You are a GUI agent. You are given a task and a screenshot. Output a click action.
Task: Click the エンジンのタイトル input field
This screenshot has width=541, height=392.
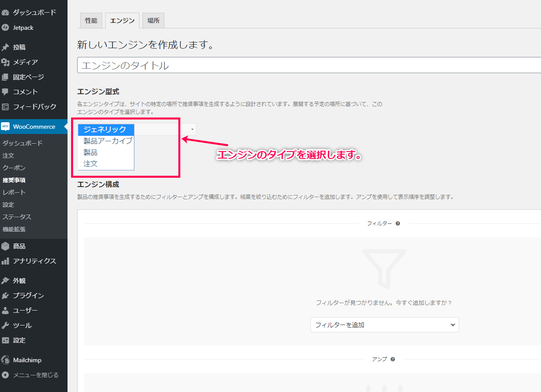click(x=309, y=65)
